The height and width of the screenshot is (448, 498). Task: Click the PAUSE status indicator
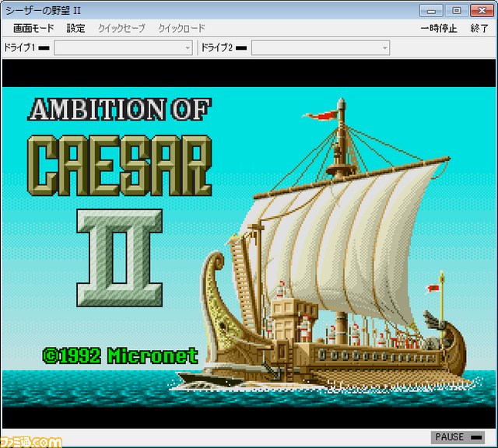click(458, 437)
